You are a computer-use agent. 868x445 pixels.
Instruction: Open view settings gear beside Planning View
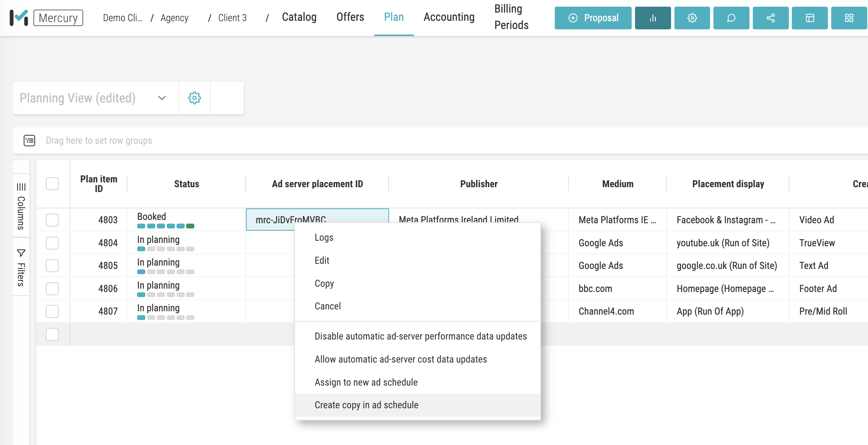coord(194,98)
